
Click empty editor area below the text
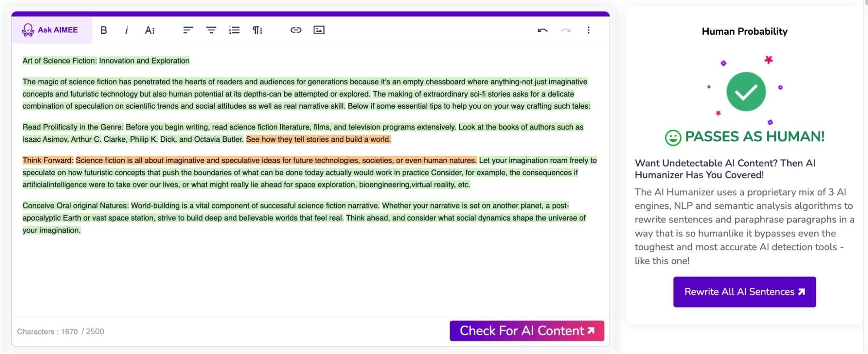(x=304, y=278)
